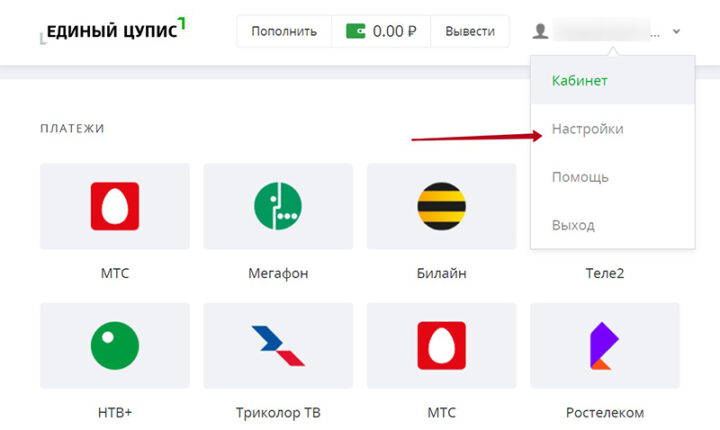Click the blurred username in the header

coord(603,31)
